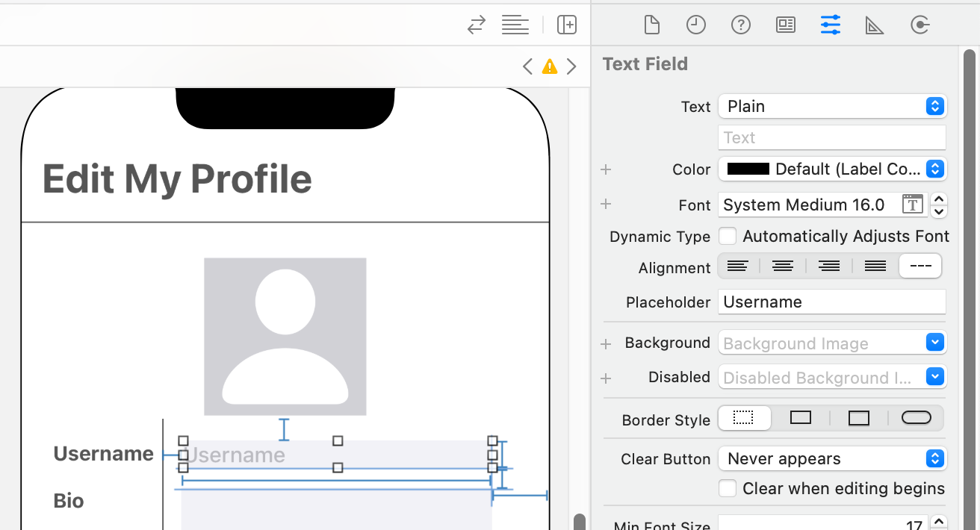This screenshot has height=530, width=980.
Task: Click the Min Font Size stepper
Action: tap(940, 524)
